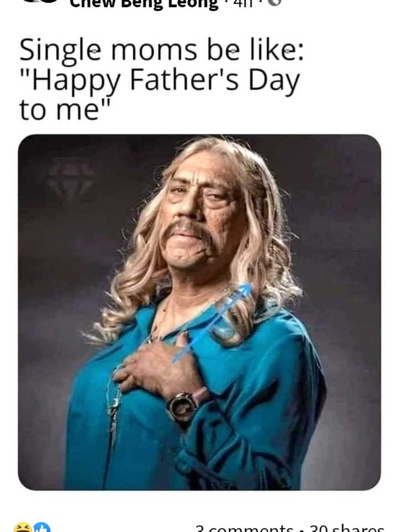Click the faint diamond watermark logo

coord(71,179)
